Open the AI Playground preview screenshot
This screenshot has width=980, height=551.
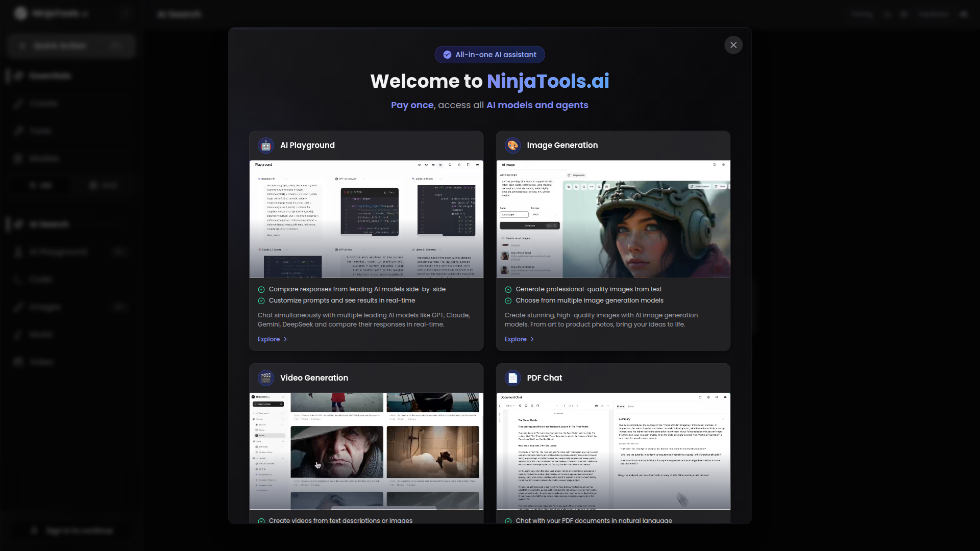point(366,219)
